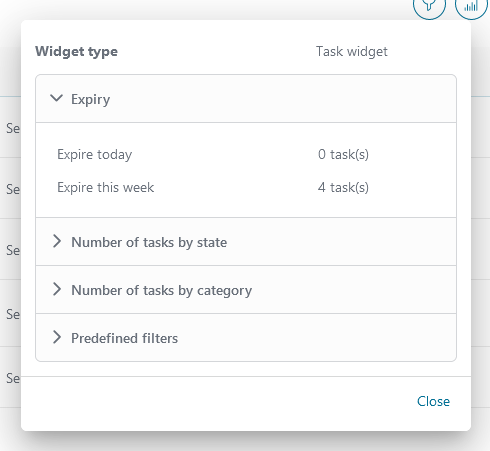
Task: Click the Widget type label
Action: [x=76, y=52]
